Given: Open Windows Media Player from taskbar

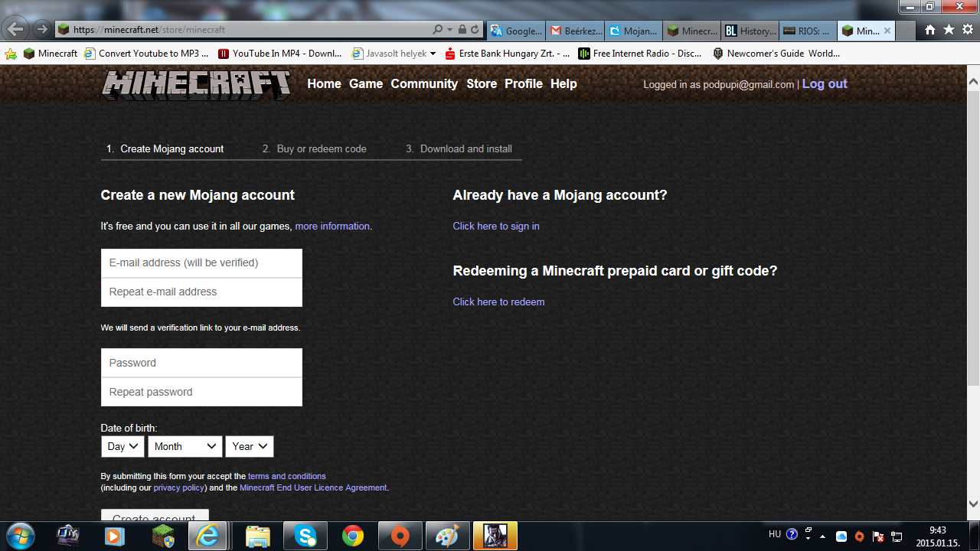Looking at the screenshot, I should (113, 536).
